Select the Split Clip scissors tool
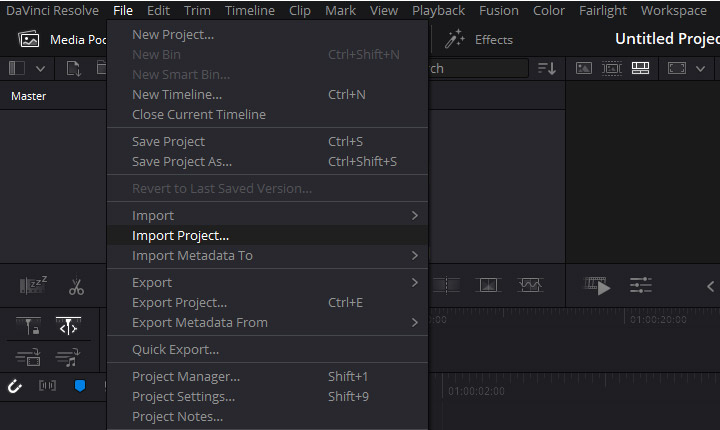Viewport: 720px width, 430px height. click(x=76, y=287)
